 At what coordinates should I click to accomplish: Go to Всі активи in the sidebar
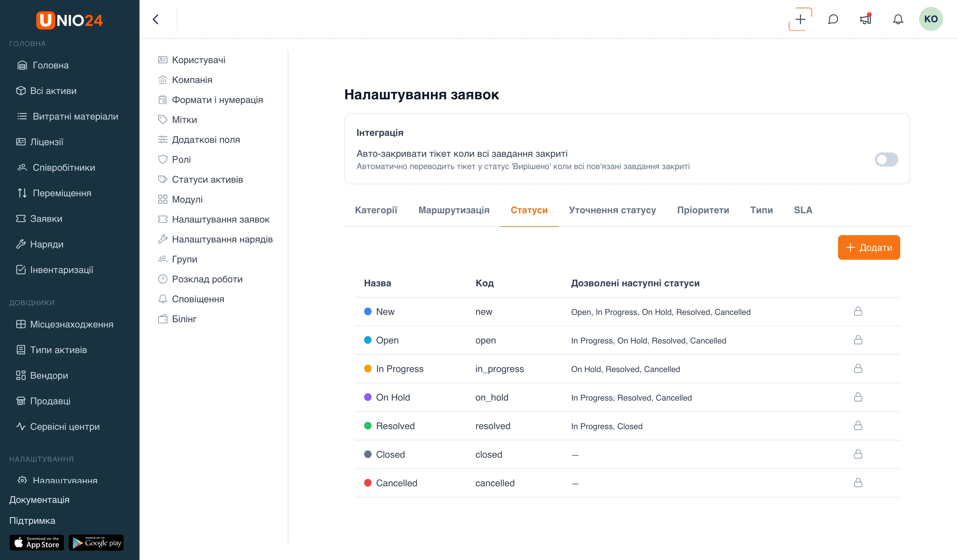[46, 91]
